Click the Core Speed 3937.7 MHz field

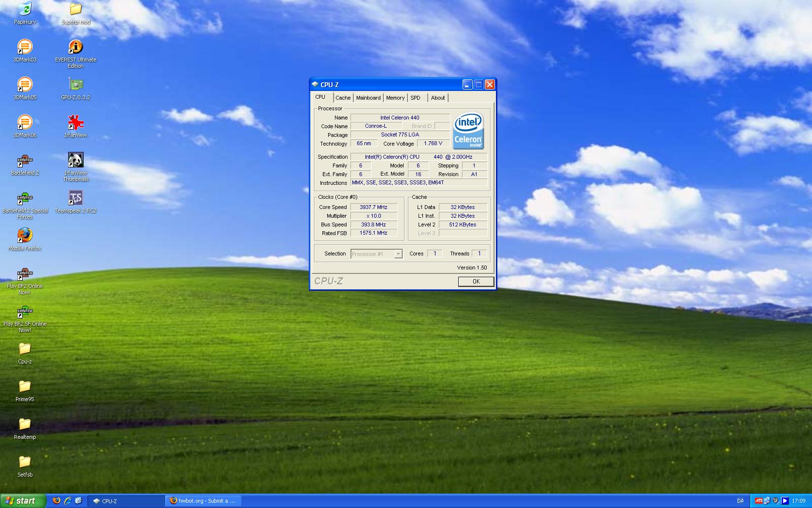click(374, 207)
